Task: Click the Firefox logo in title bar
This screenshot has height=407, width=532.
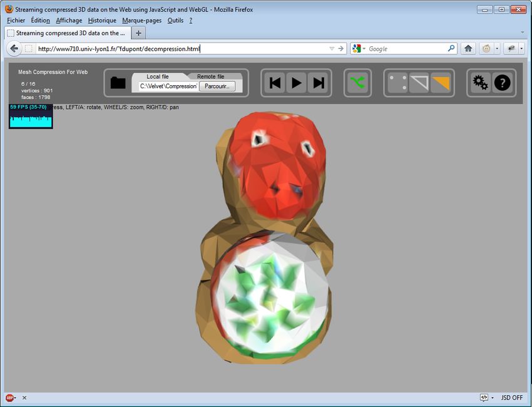Action: click(x=9, y=9)
